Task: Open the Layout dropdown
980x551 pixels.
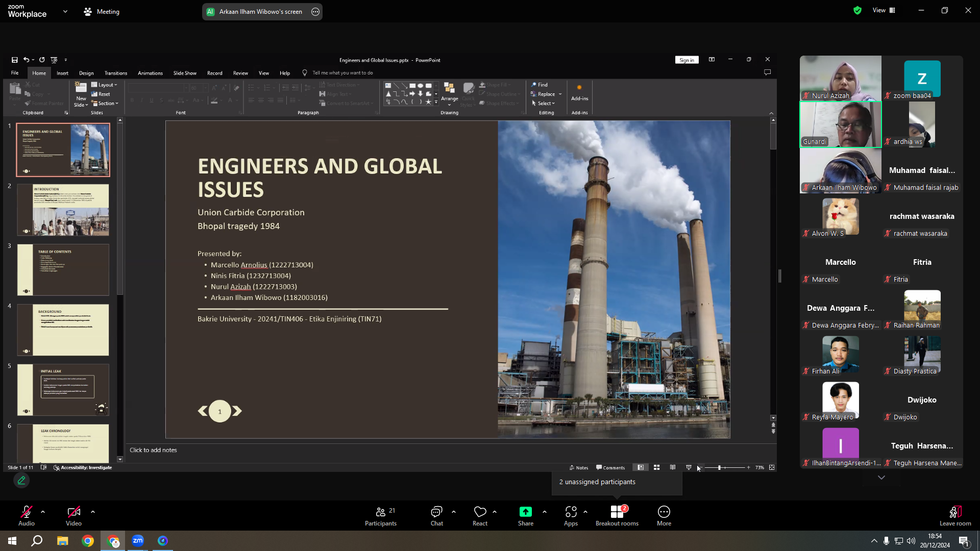Action: pos(104,85)
